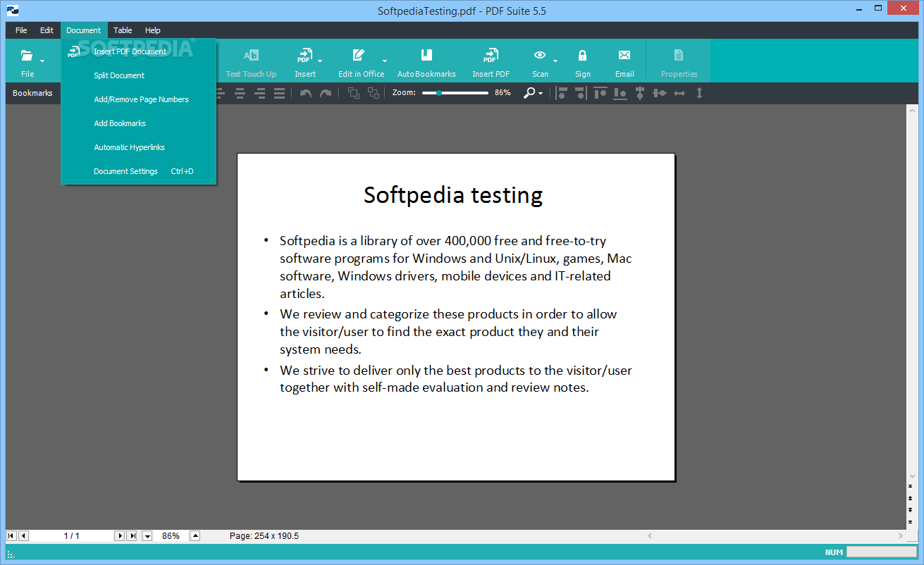Start the Scan eye icon tool

[x=540, y=55]
